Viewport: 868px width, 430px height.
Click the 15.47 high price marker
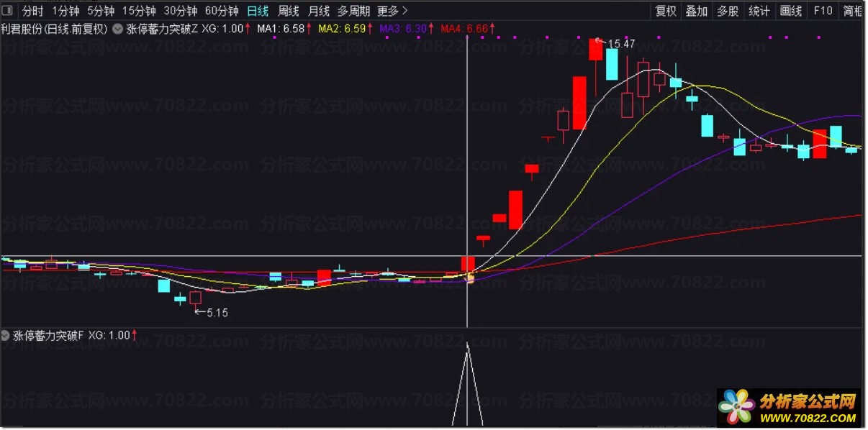pos(622,44)
